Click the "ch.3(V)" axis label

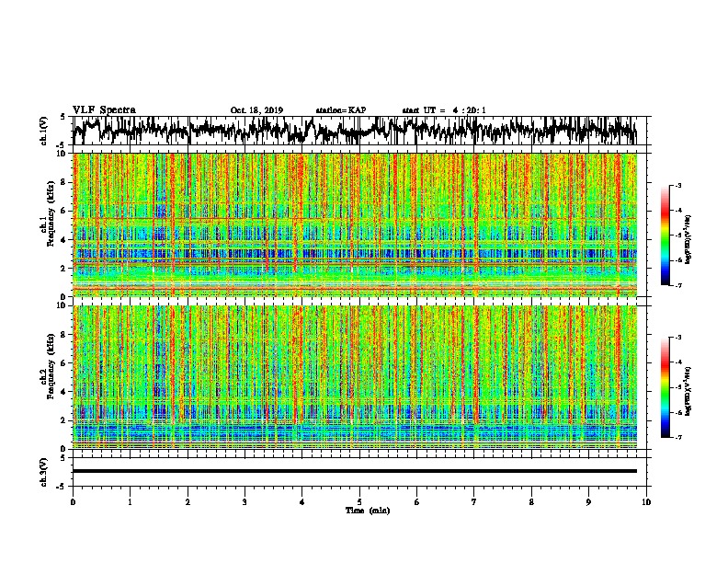pos(44,472)
